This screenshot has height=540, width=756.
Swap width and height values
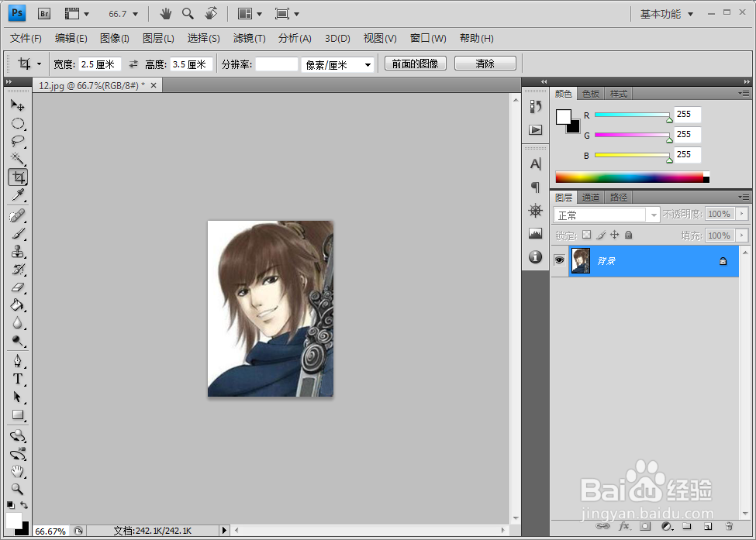[133, 64]
